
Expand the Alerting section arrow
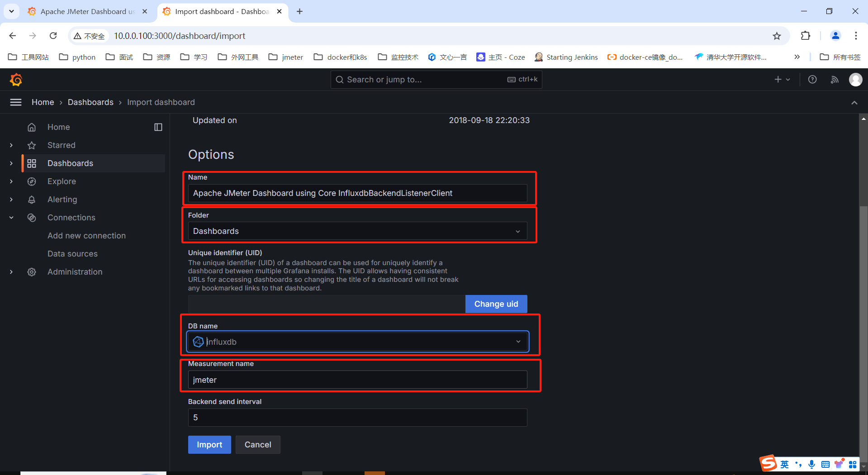pos(11,199)
